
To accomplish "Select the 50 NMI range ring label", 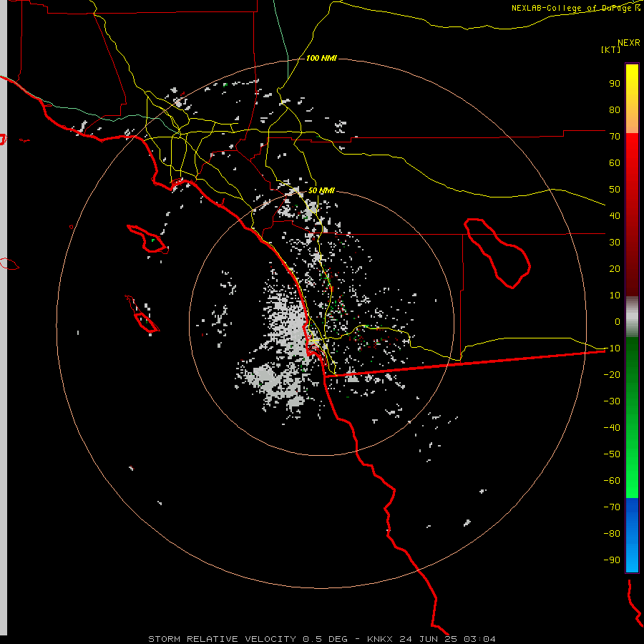I will (321, 190).
